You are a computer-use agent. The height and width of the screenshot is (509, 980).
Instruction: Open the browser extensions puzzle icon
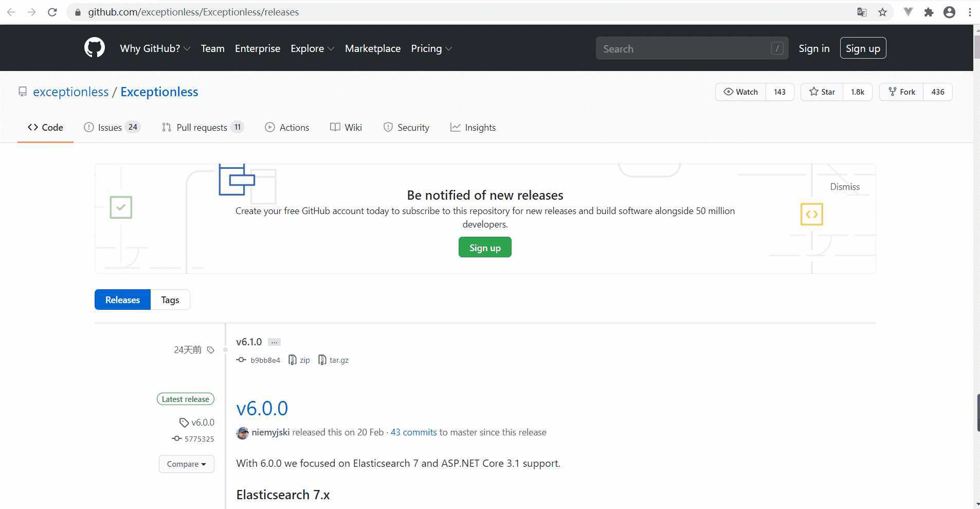tap(929, 12)
